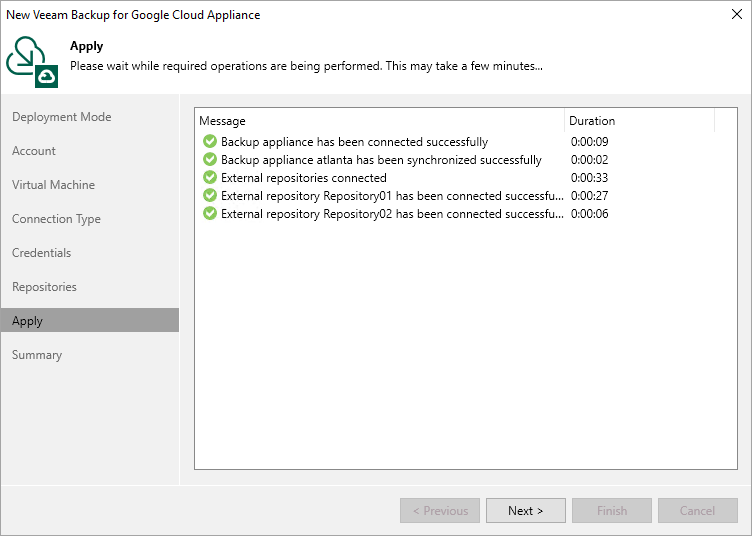The width and height of the screenshot is (752, 536).
Task: Click success icon beside atlanta synchronized message
Action: [x=210, y=160]
